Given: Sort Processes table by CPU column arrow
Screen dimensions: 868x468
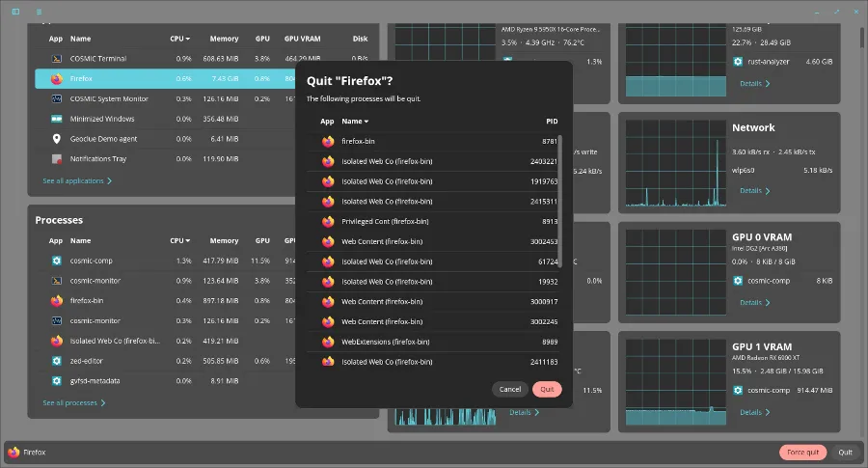Looking at the screenshot, I should [x=188, y=241].
